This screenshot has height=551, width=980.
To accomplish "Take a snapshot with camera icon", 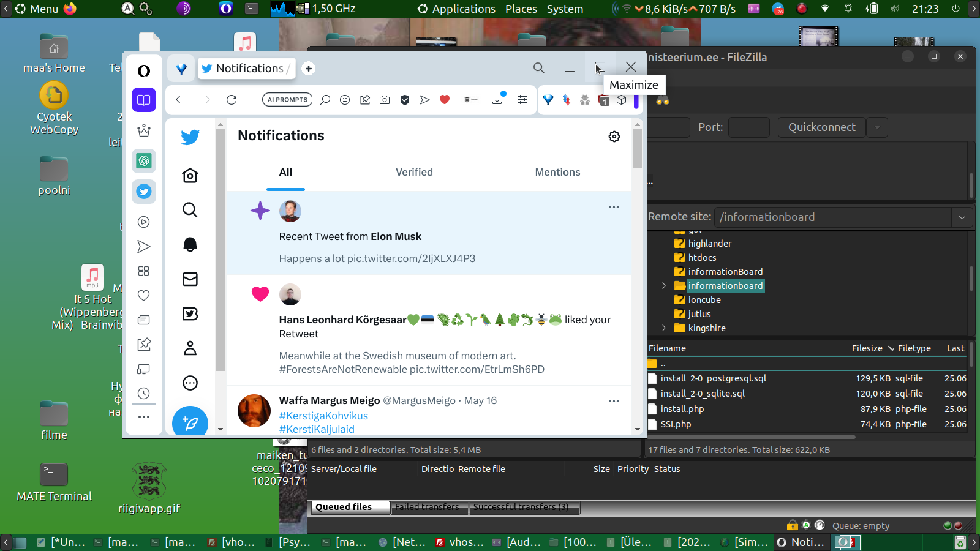I will coord(385,100).
